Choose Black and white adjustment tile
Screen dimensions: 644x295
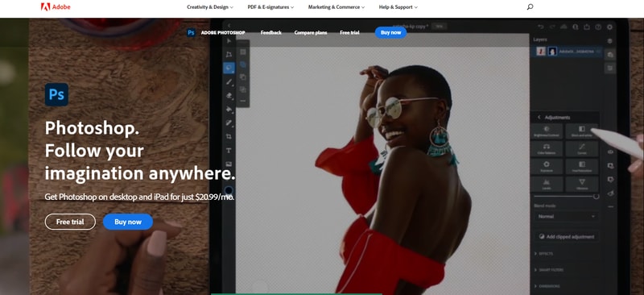point(581,131)
